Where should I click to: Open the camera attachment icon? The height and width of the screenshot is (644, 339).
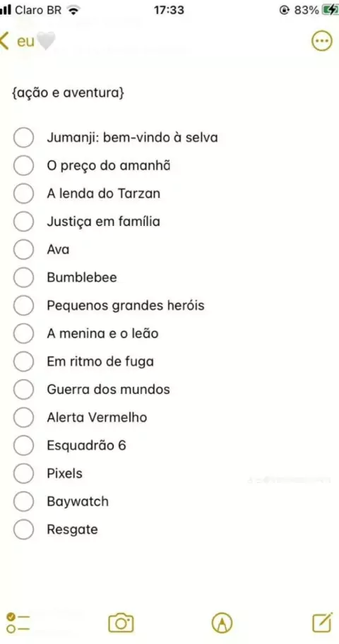click(121, 623)
